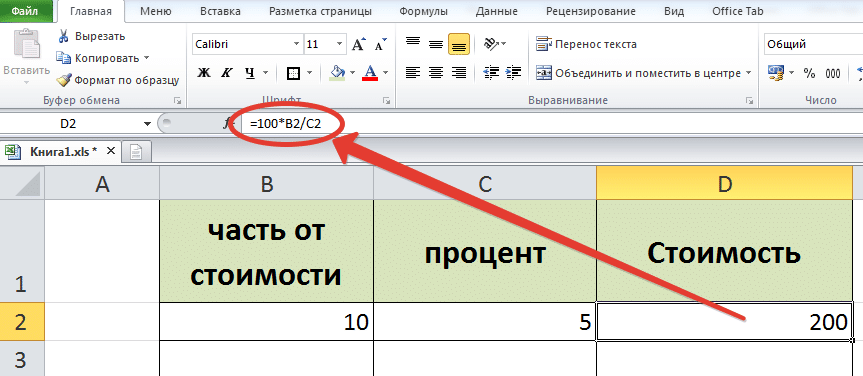863x376 pixels.
Task: Select row 2 header
Action: [22, 321]
